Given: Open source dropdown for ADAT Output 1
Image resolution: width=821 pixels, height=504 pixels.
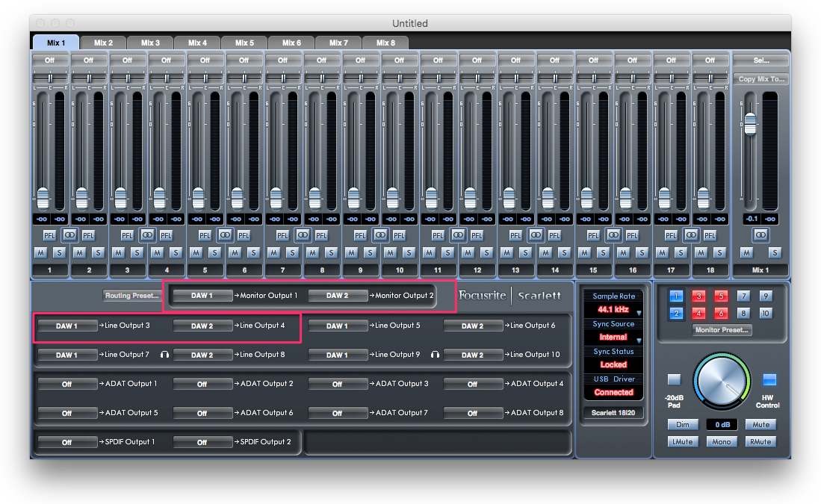Looking at the screenshot, I should pyautogui.click(x=67, y=384).
